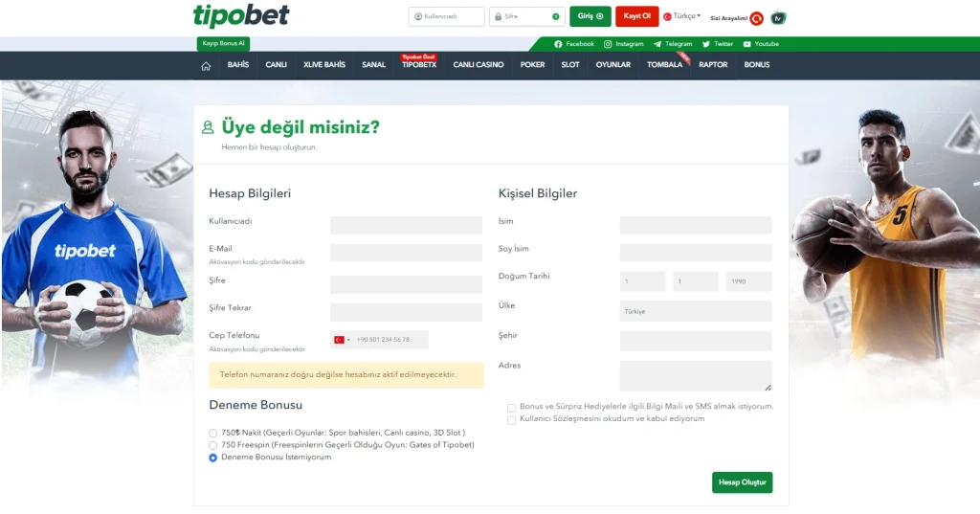980x514 pixels.
Task: Open the Twitter social link
Action: click(718, 44)
